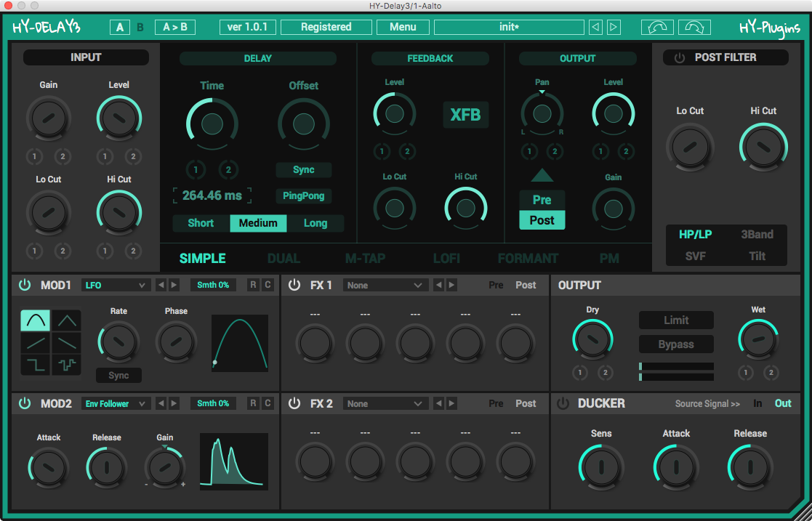Select Pre output routing
Viewport: 812px width, 521px height.
pyautogui.click(x=542, y=200)
